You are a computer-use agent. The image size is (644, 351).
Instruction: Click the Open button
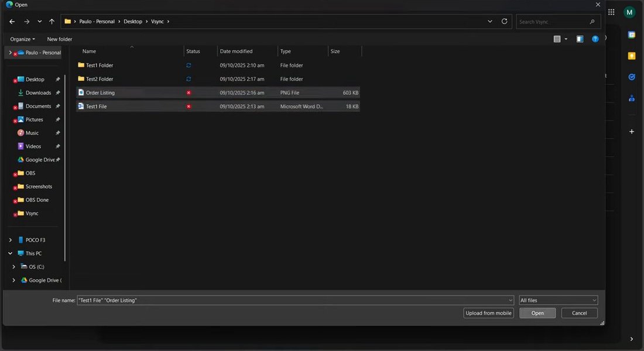pos(537,313)
